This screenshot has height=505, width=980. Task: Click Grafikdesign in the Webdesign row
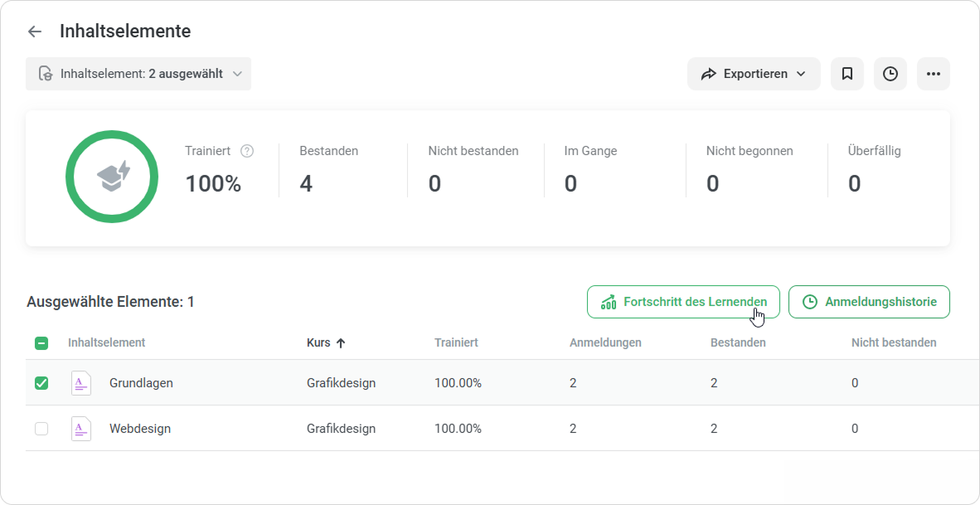point(342,429)
